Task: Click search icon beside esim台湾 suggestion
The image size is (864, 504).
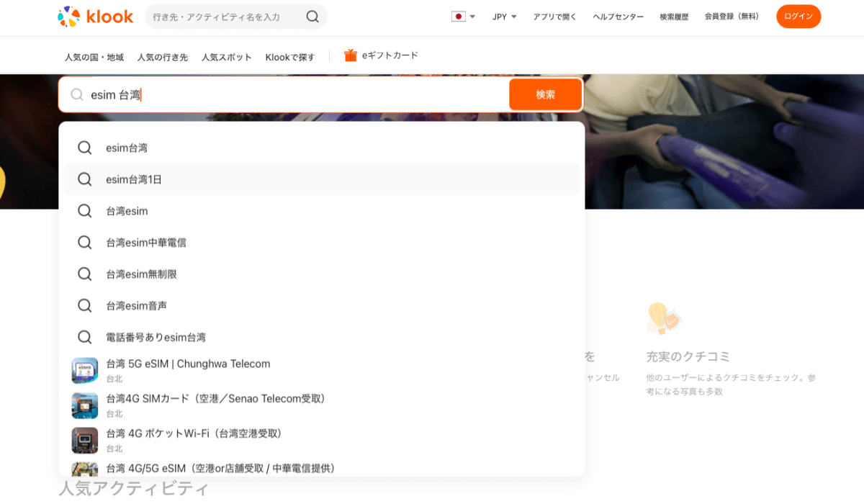Action: pos(84,148)
